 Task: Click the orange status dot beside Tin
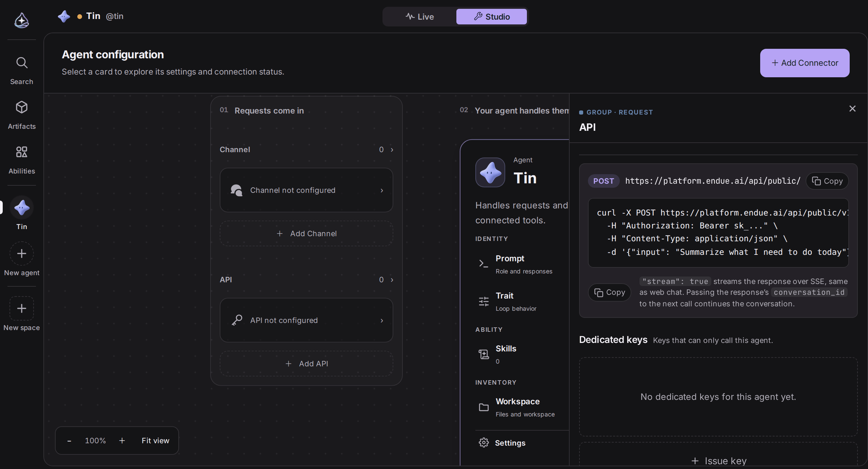tap(79, 17)
